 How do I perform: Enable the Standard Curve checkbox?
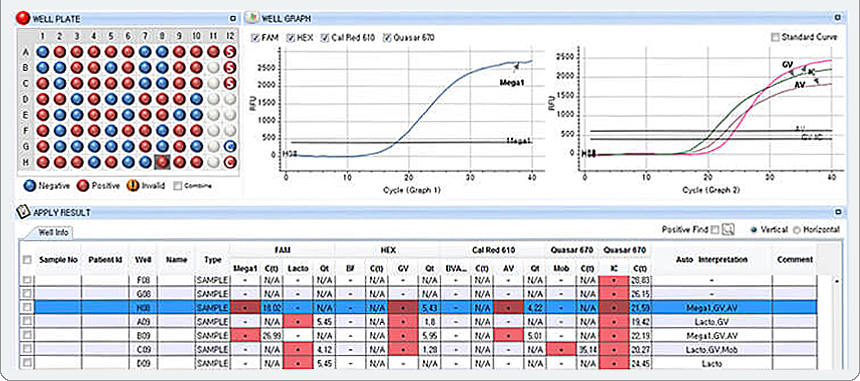(x=776, y=37)
